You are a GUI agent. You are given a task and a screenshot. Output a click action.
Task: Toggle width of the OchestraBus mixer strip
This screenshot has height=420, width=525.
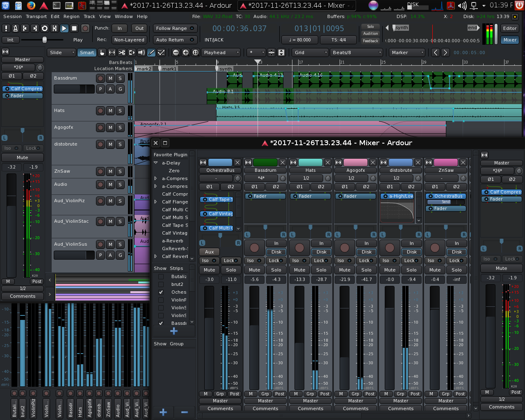coord(203,162)
